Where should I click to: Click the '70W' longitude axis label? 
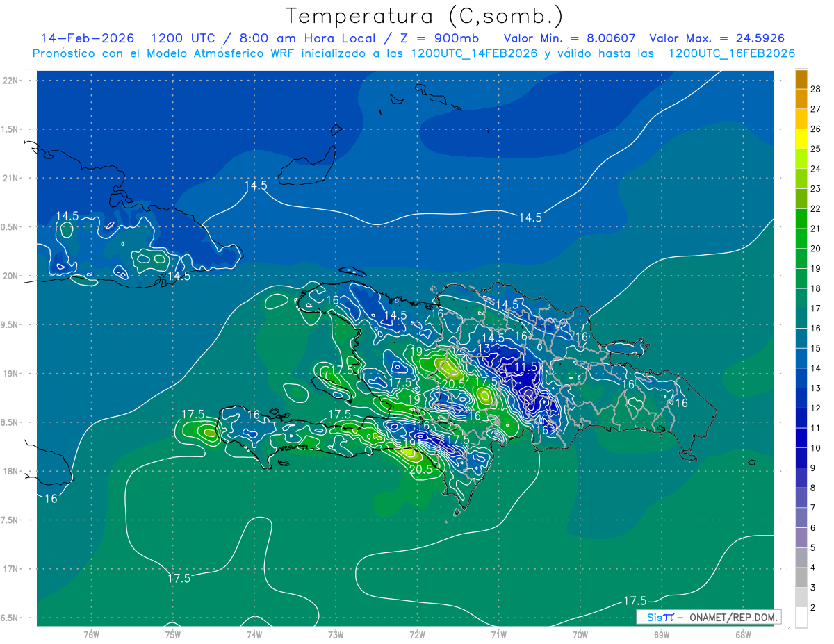click(x=580, y=635)
